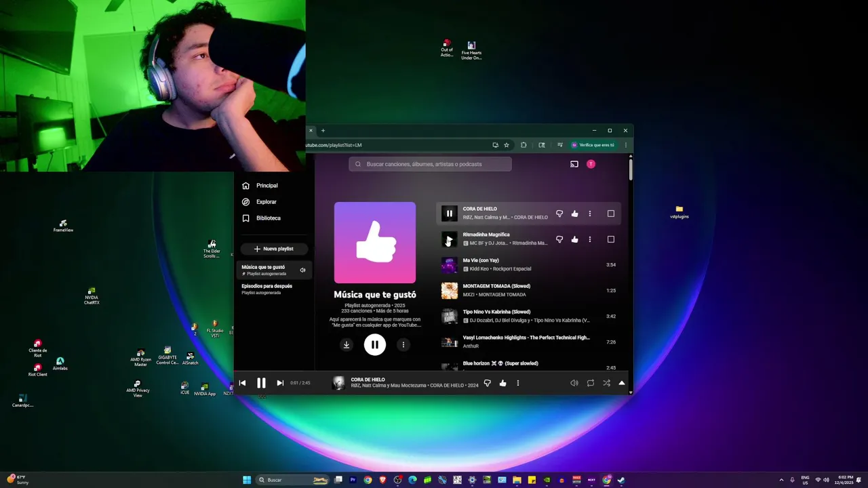Open playlist more options under cover art
The width and height of the screenshot is (868, 488).
pyautogui.click(x=403, y=344)
